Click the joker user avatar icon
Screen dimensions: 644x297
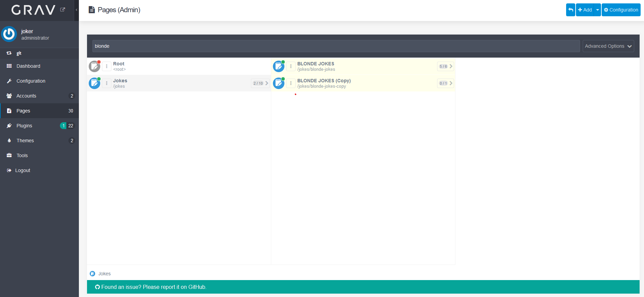9,34
